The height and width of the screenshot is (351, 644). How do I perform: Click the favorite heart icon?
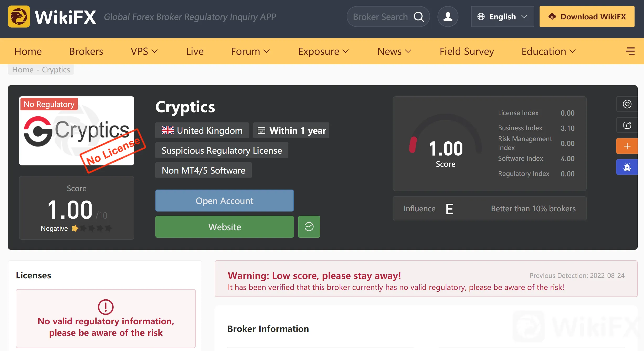coord(627,104)
